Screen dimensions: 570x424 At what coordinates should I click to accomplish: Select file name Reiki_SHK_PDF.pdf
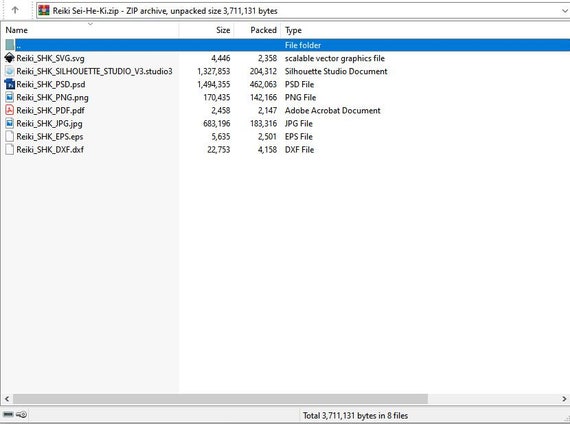[x=50, y=111]
